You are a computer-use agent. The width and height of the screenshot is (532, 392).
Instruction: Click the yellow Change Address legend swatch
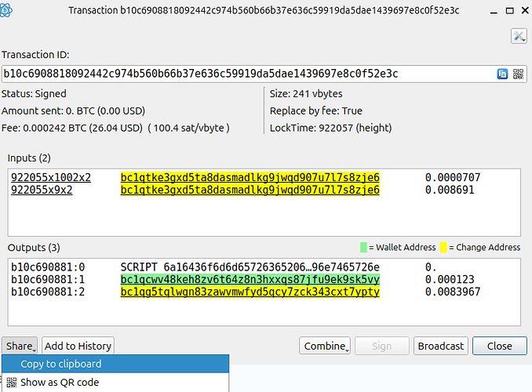443,247
